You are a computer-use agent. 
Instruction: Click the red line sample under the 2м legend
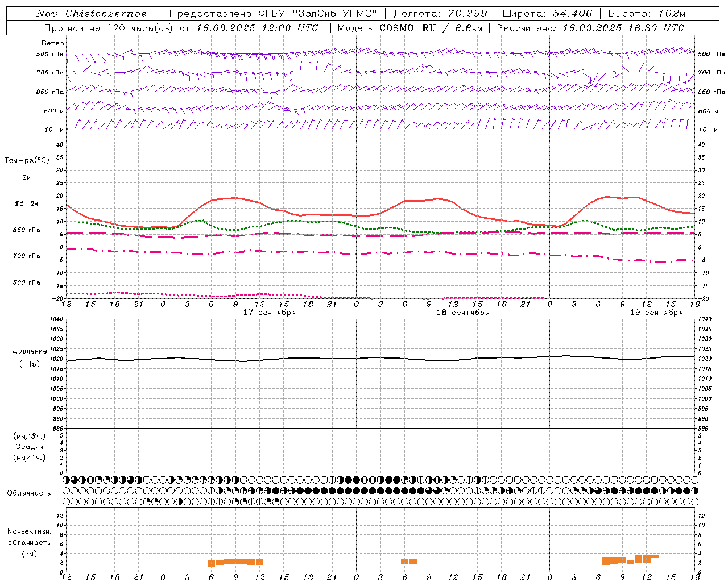click(x=26, y=184)
